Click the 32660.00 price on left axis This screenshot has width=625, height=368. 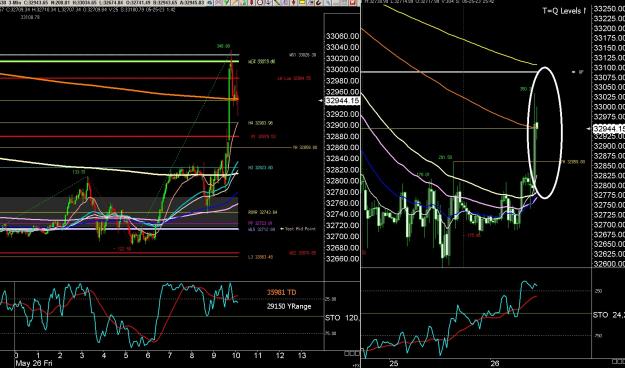pyautogui.click(x=342, y=258)
